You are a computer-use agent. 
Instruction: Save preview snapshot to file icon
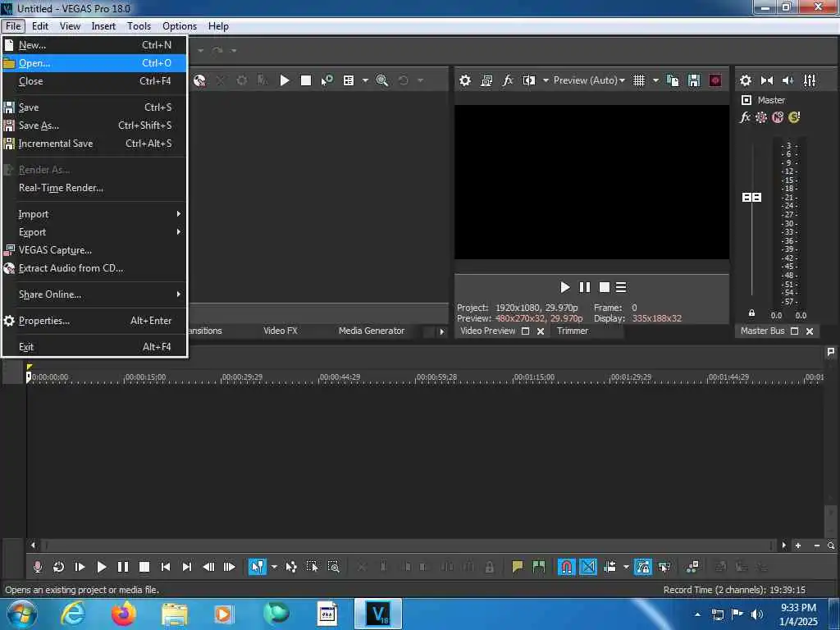[694, 80]
